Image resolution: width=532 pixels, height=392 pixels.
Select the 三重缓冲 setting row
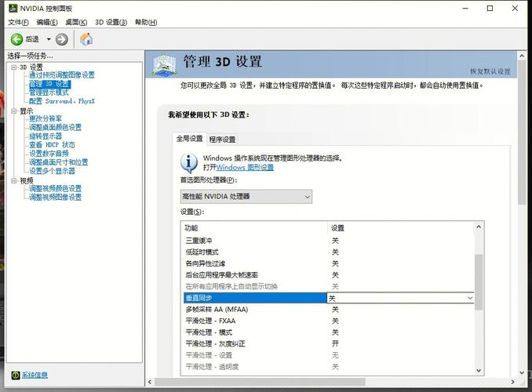(x=329, y=241)
